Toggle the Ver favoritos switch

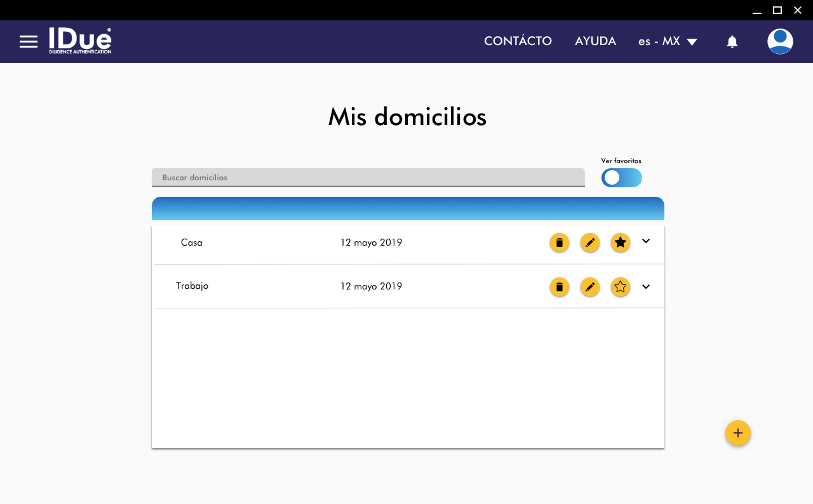pyautogui.click(x=622, y=178)
